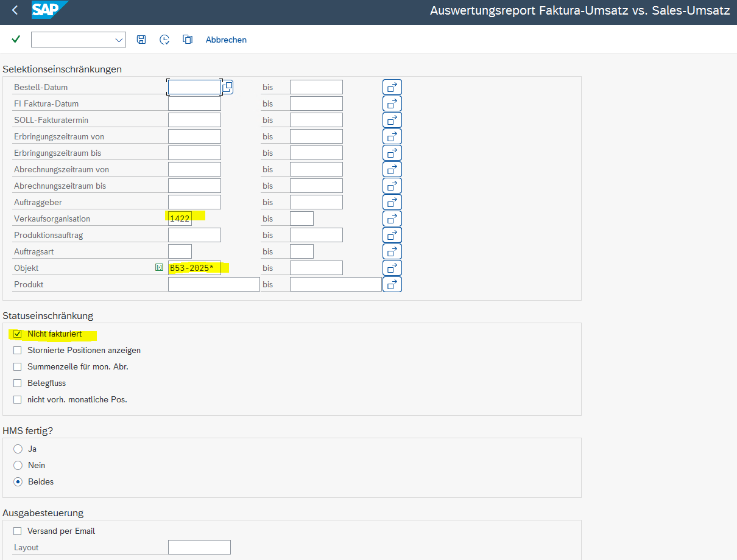This screenshot has width=737, height=560.
Task: Click the Bestell-Datum bis field
Action: tap(316, 87)
